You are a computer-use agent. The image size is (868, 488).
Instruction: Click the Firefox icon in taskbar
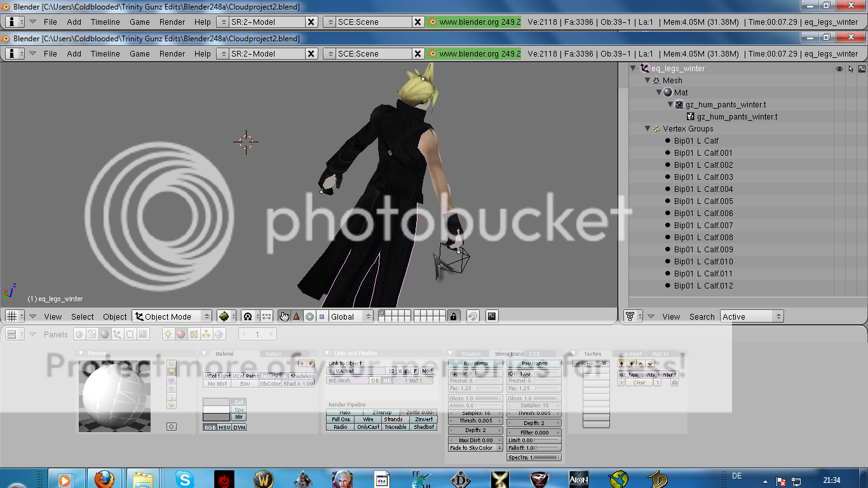tap(104, 478)
